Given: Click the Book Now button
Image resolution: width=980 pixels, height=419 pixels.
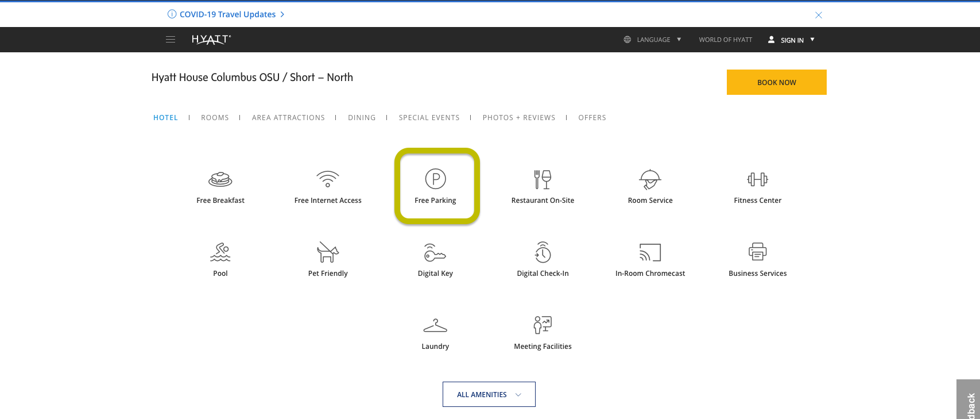Looking at the screenshot, I should [777, 82].
